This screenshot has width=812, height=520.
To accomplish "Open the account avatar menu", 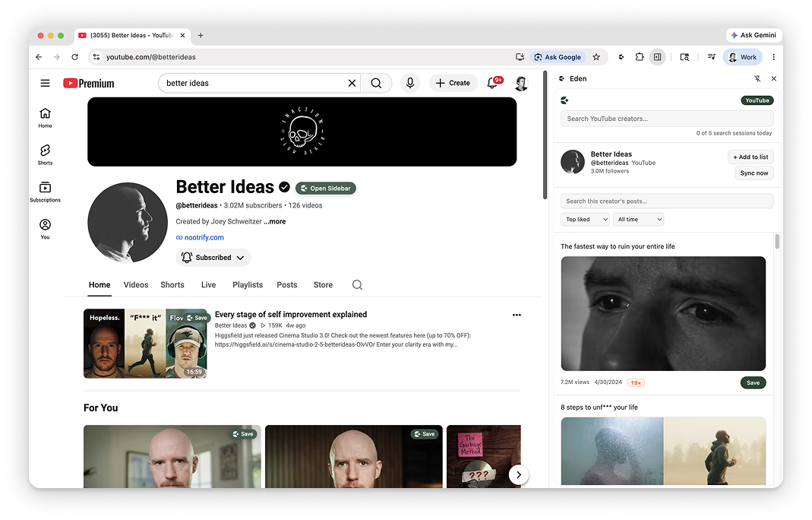I will pos(522,83).
